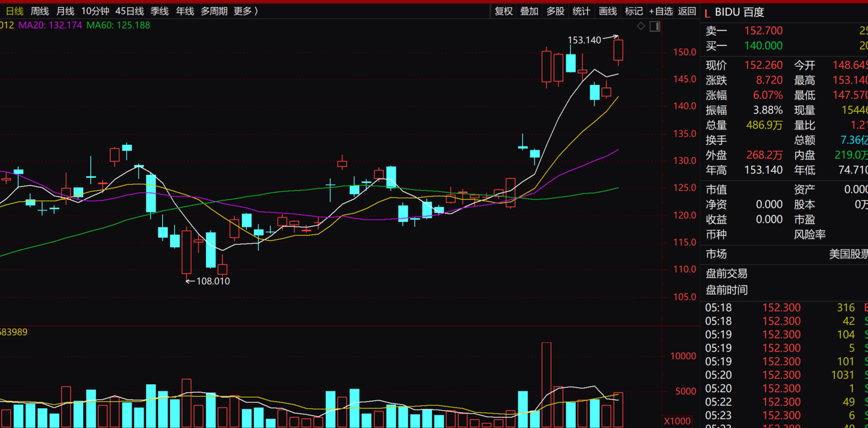The image size is (868, 428).
Task: Click the 画线 drawing tool button
Action: click(608, 11)
